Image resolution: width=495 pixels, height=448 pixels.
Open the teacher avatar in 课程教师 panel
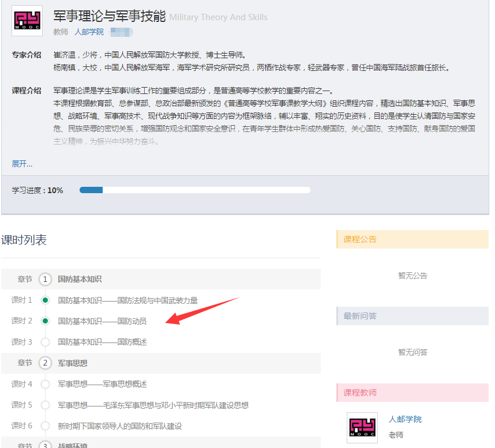[362, 427]
